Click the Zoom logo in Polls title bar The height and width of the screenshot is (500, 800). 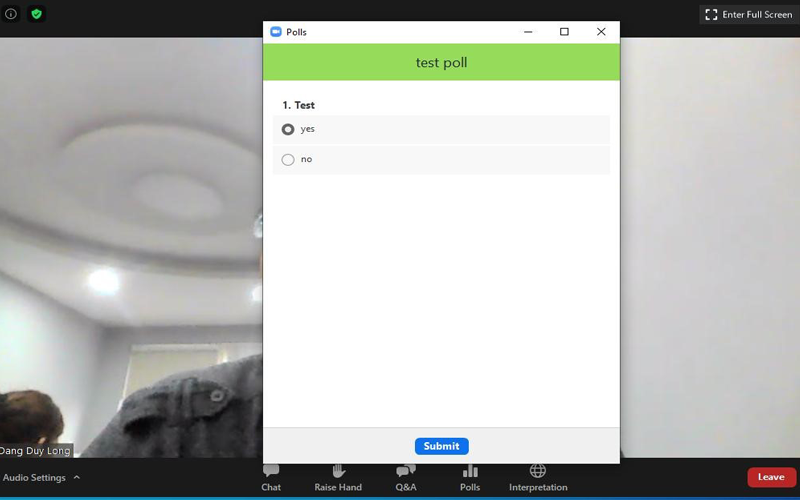click(276, 32)
